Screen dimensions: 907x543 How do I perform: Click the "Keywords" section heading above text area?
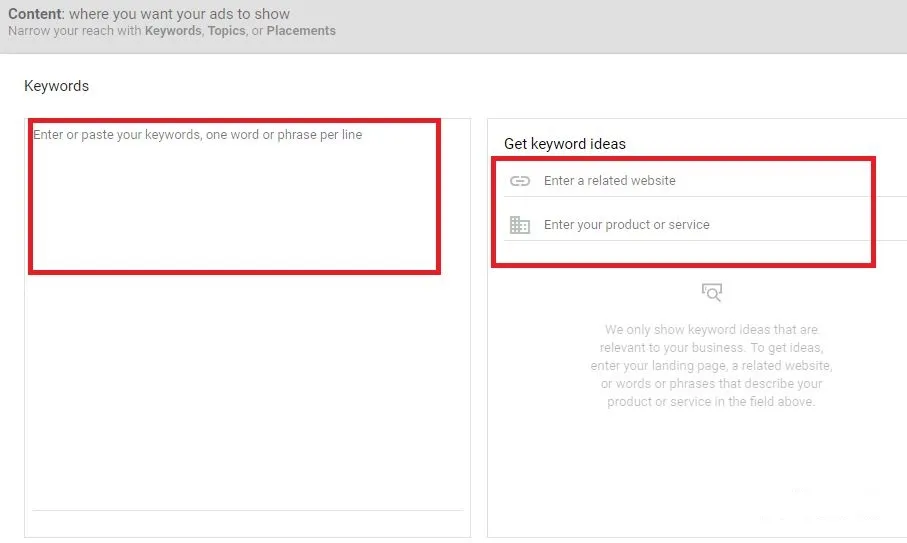[56, 86]
